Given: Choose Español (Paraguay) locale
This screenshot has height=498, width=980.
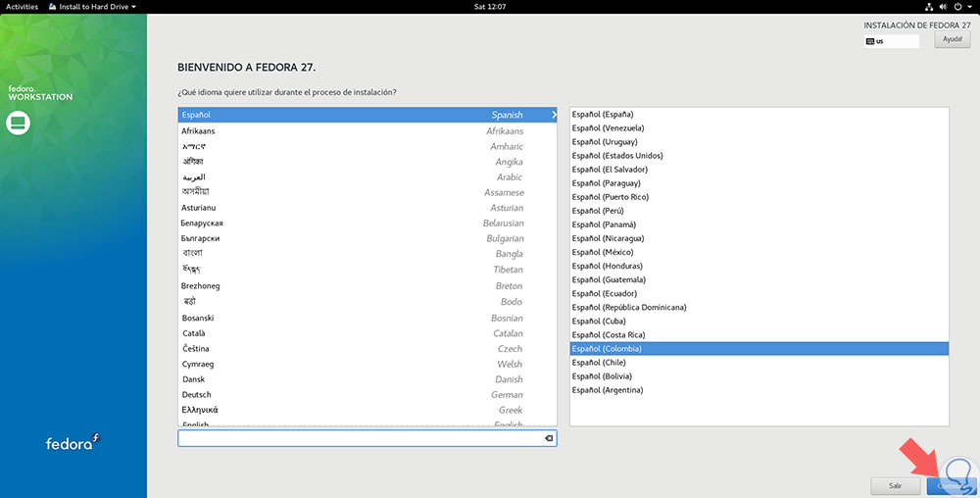Looking at the screenshot, I should point(759,183).
